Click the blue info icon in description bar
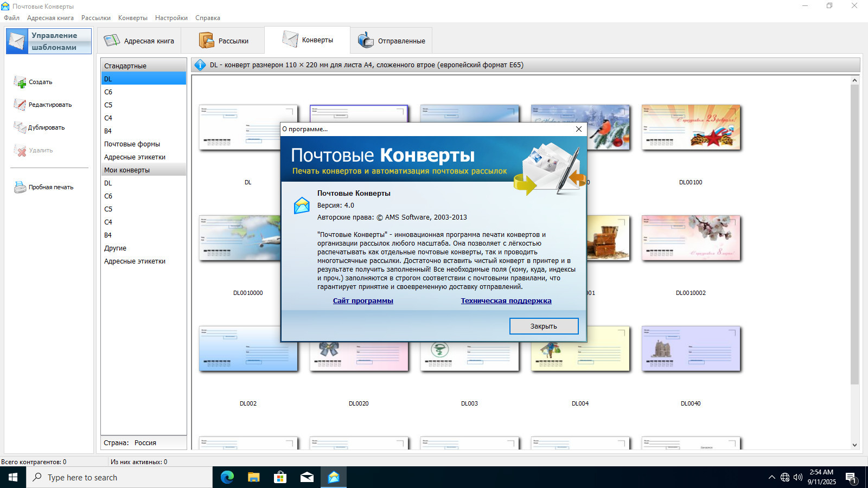Viewport: 868px width, 488px height. 200,65
